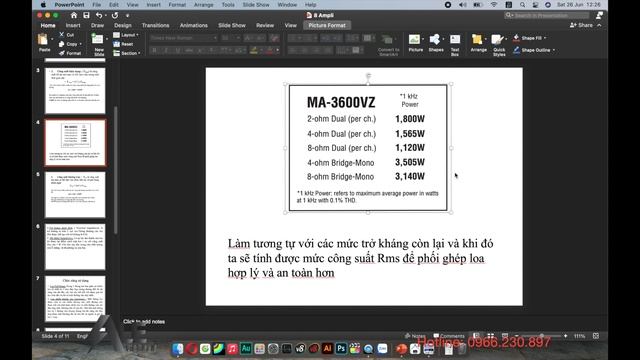This screenshot has height=360, width=640.
Task: Launch Photoshop from the Dock
Action: [341, 349]
